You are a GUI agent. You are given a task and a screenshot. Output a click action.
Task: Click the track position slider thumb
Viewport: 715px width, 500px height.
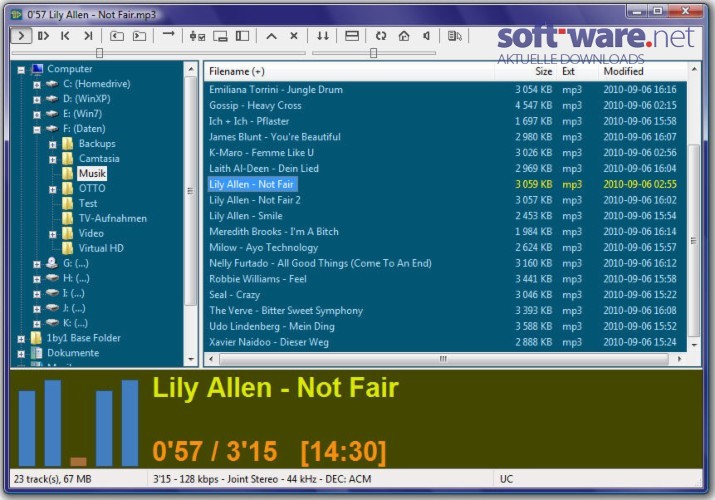pyautogui.click(x=99, y=53)
